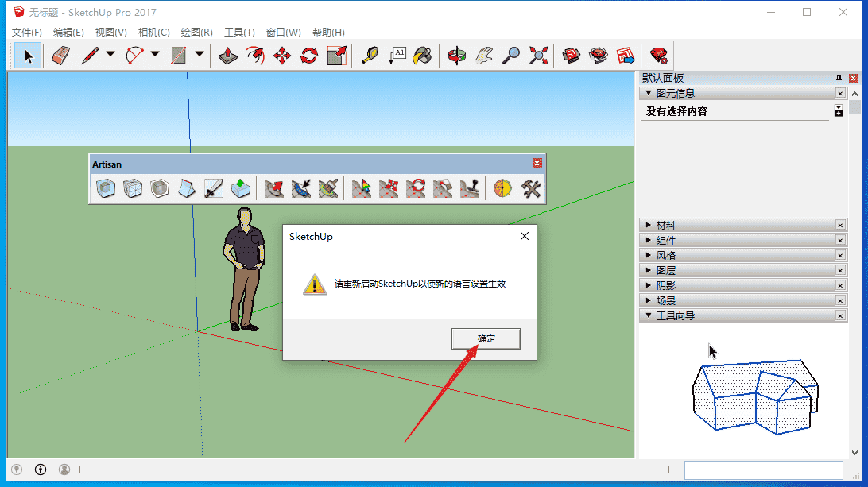Click Artisan Smooth Selection cube icon
The width and height of the screenshot is (868, 487).
click(x=160, y=189)
